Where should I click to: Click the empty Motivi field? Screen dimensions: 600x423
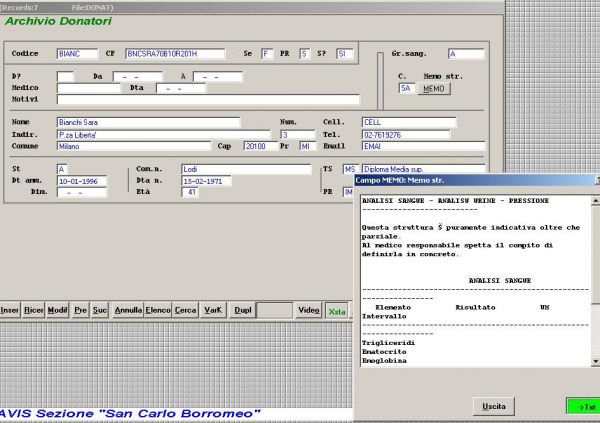[208, 100]
